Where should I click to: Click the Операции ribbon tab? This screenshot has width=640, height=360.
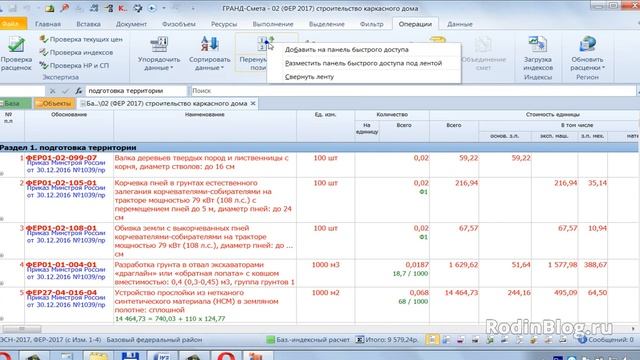coord(415,24)
